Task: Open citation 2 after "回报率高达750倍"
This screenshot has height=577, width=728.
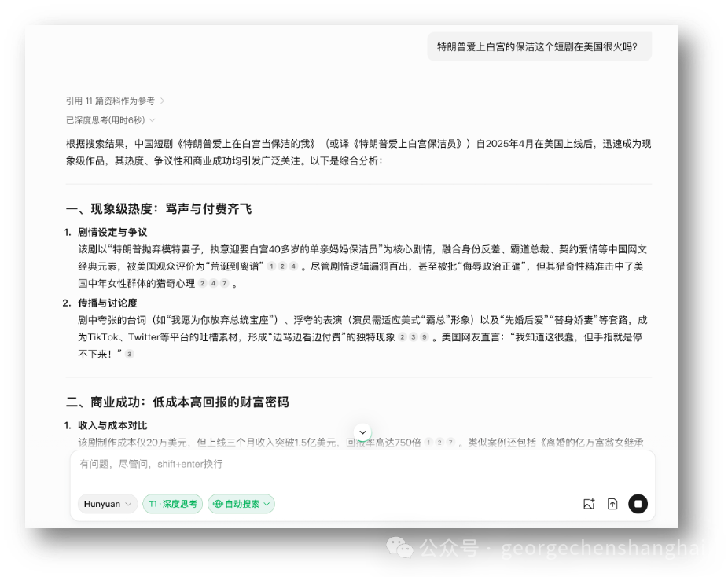Action: (x=439, y=443)
